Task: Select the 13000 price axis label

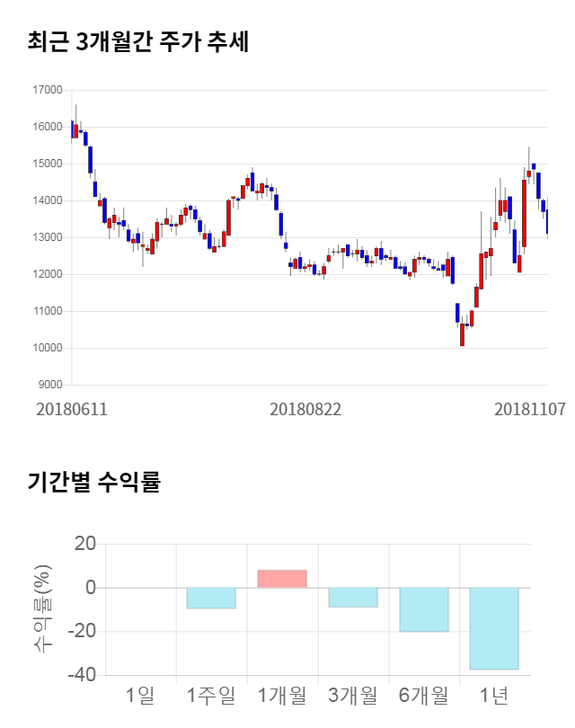Action: click(47, 237)
